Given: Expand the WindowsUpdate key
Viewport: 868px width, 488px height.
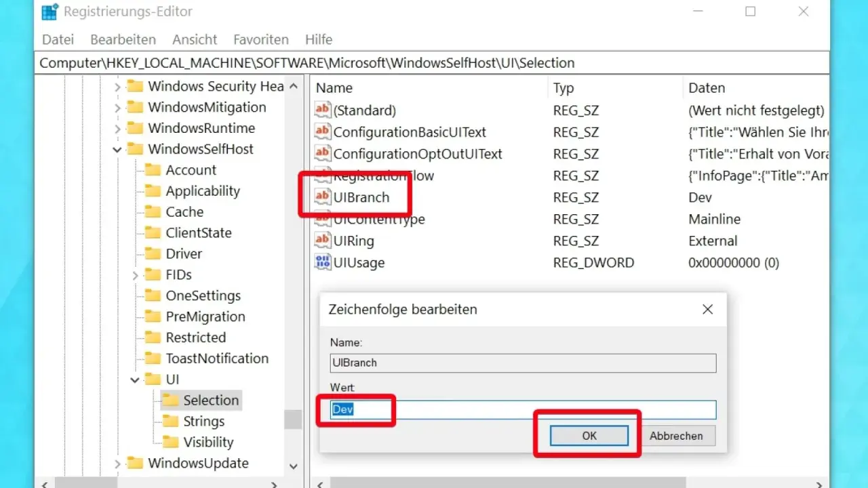Looking at the screenshot, I should (x=117, y=464).
